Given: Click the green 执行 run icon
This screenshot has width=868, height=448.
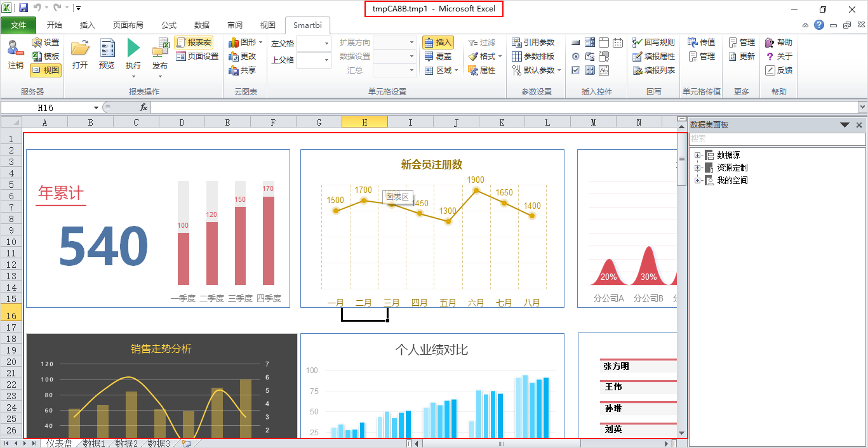Looking at the screenshot, I should click(x=133, y=48).
